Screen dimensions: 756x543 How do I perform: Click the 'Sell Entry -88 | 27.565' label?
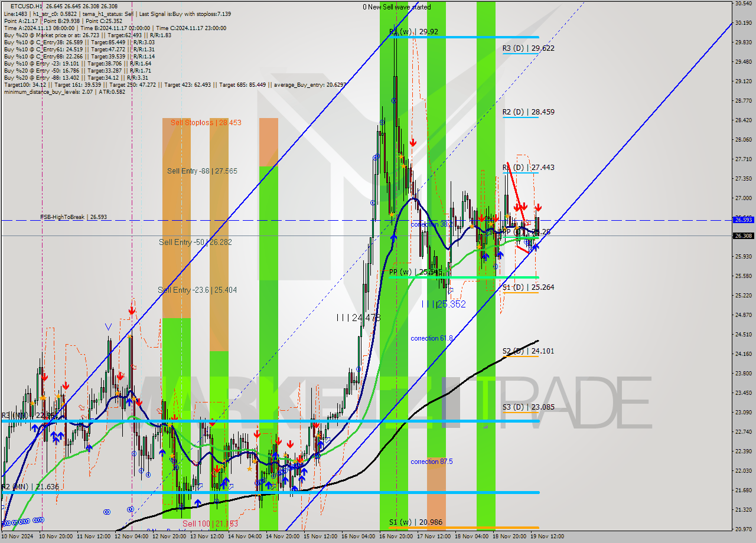click(202, 171)
